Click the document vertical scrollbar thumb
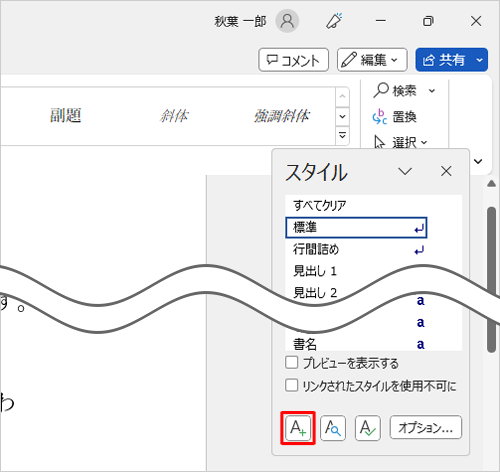 491,279
